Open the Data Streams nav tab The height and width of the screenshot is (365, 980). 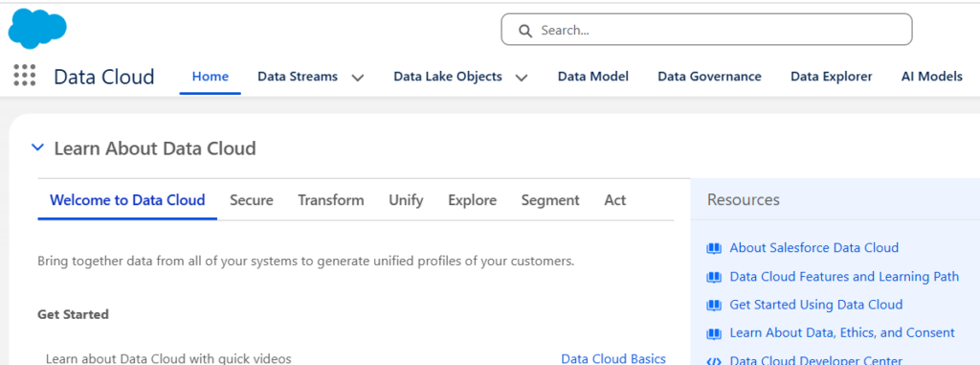tap(298, 77)
